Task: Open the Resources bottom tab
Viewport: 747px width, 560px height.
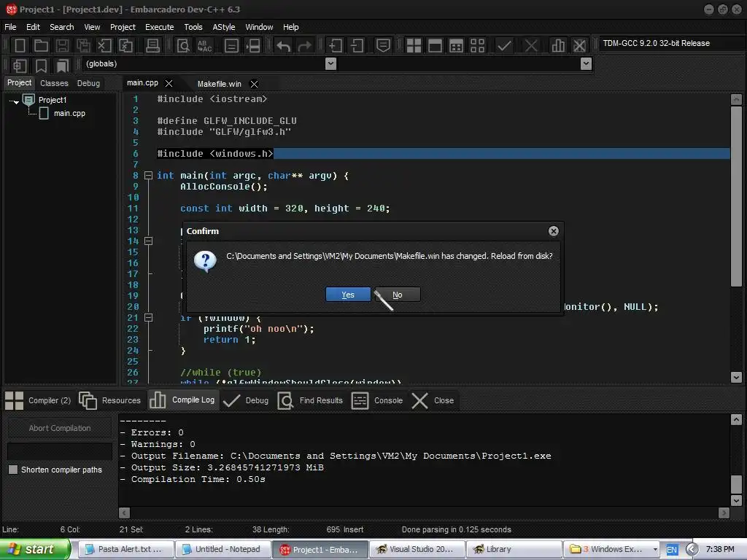Action: (x=110, y=400)
